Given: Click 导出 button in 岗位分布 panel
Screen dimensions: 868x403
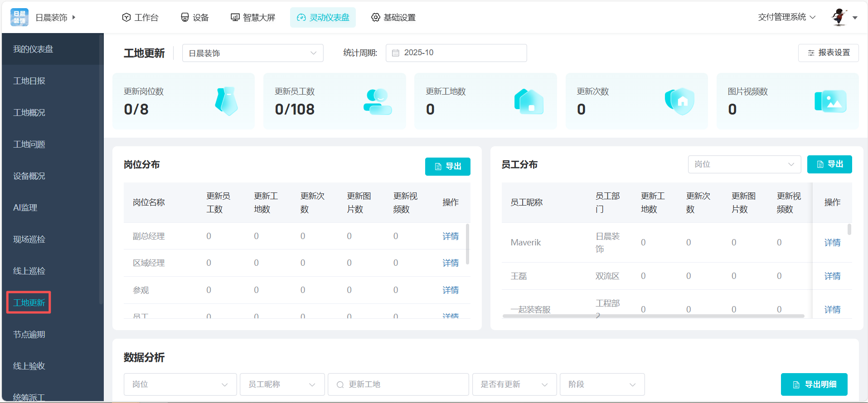Looking at the screenshot, I should pyautogui.click(x=447, y=167).
